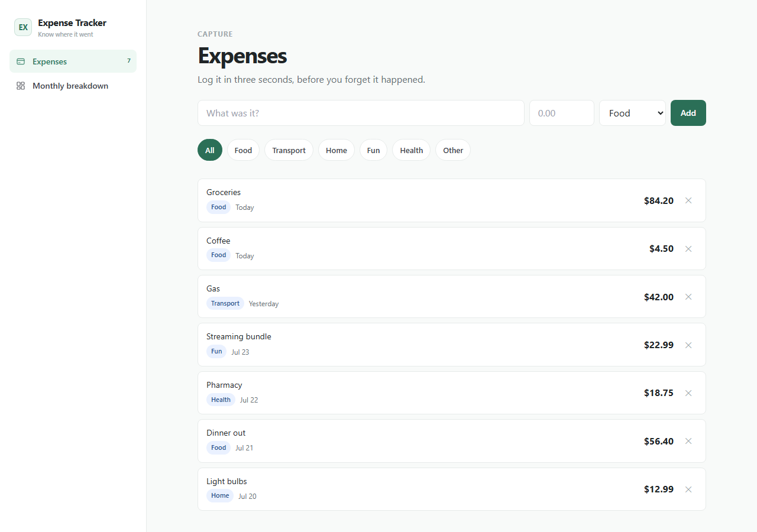757x532 pixels.
Task: Filter expenses by Other
Action: (x=453, y=150)
